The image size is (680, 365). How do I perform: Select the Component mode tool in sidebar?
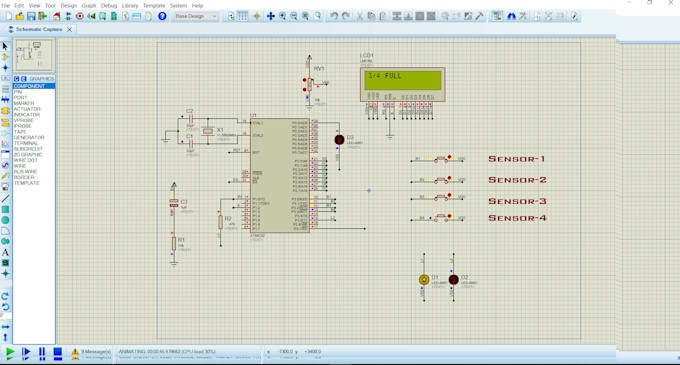pyautogui.click(x=5, y=57)
